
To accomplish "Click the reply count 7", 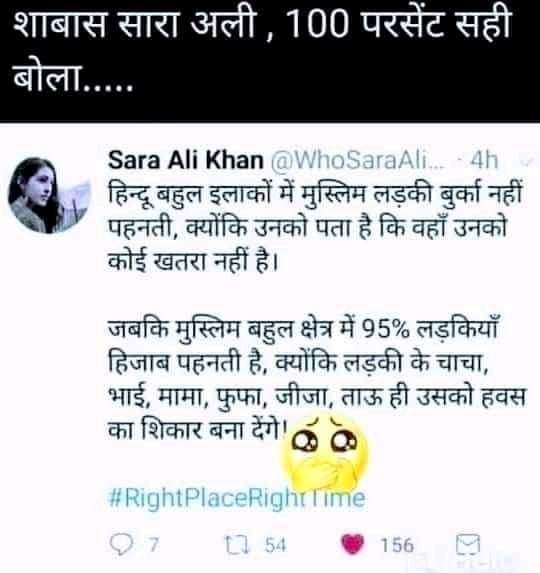I will 153,545.
